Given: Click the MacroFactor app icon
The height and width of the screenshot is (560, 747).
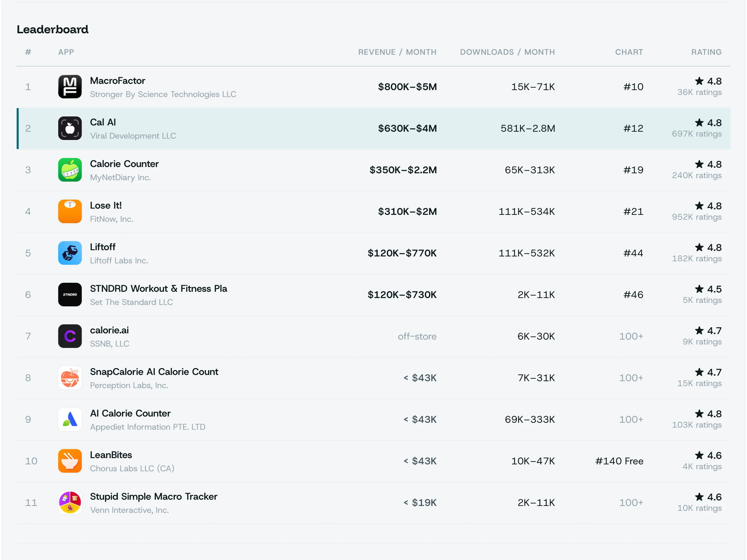Looking at the screenshot, I should 70,87.
